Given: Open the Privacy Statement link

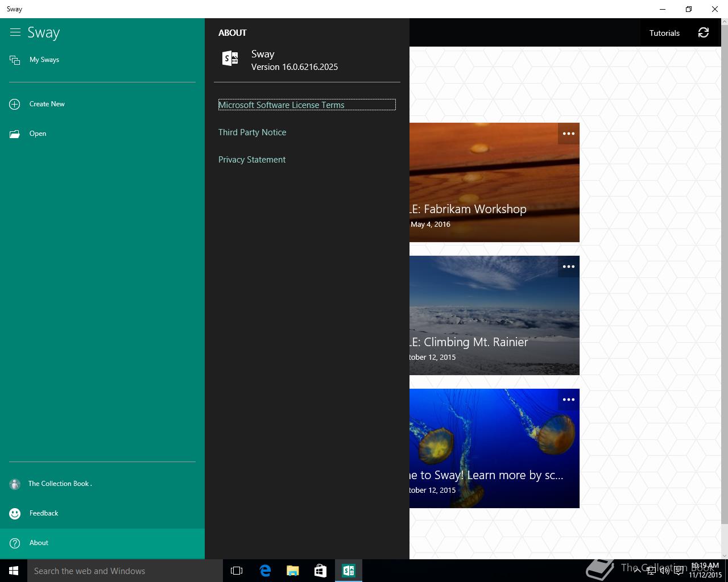Looking at the screenshot, I should [x=252, y=160].
